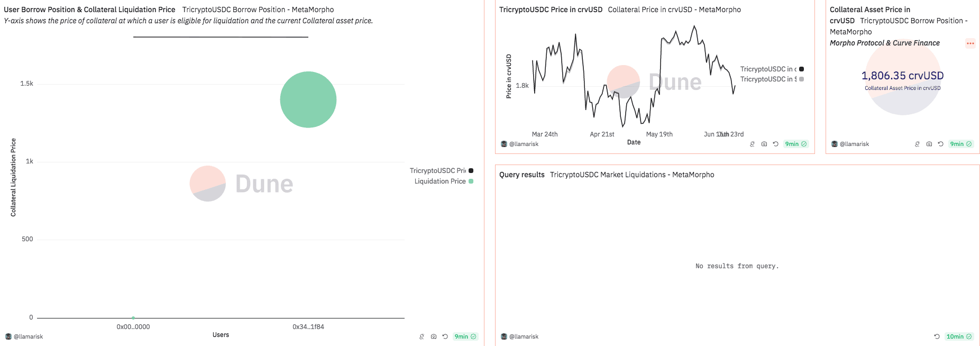The width and height of the screenshot is (980, 346).
Task: Click the large green bubble for user 0x34..1f84
Action: click(308, 99)
